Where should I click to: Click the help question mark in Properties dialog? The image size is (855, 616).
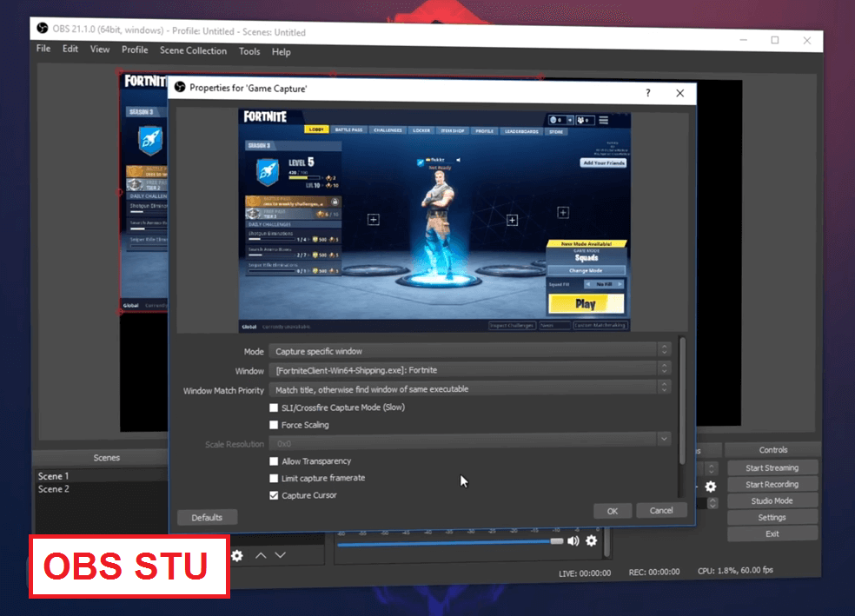[648, 93]
